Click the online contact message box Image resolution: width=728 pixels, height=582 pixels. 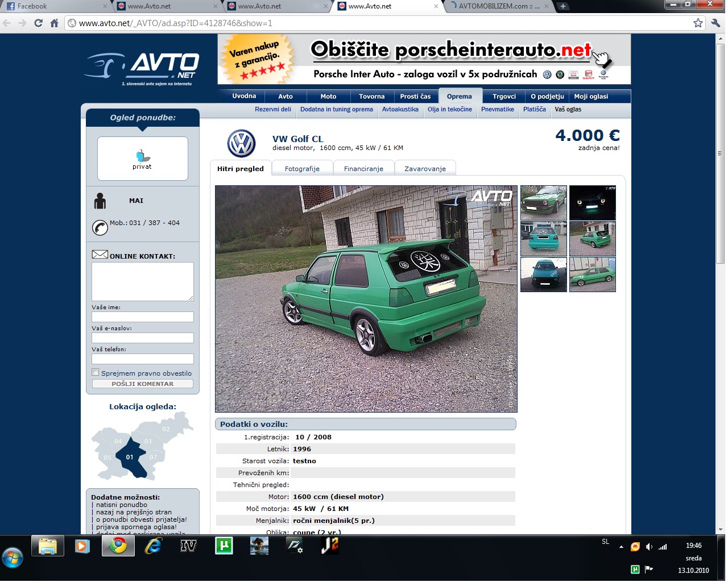[143, 281]
